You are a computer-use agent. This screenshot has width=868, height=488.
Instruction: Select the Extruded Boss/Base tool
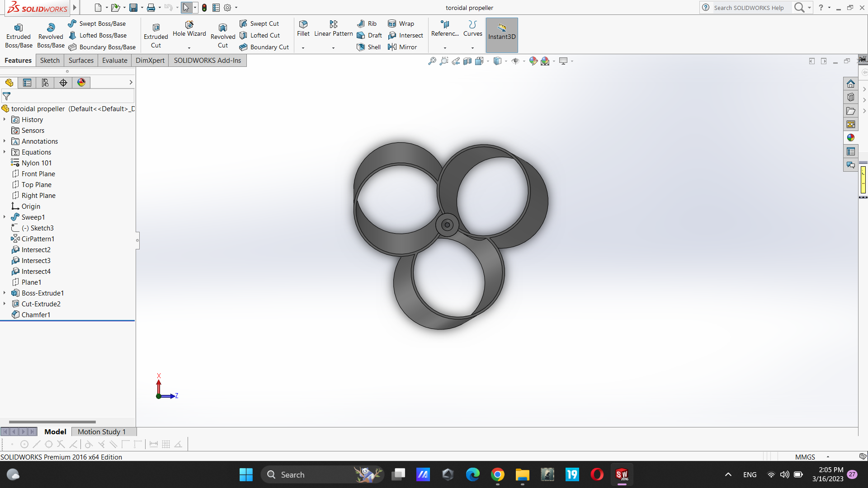coord(19,35)
